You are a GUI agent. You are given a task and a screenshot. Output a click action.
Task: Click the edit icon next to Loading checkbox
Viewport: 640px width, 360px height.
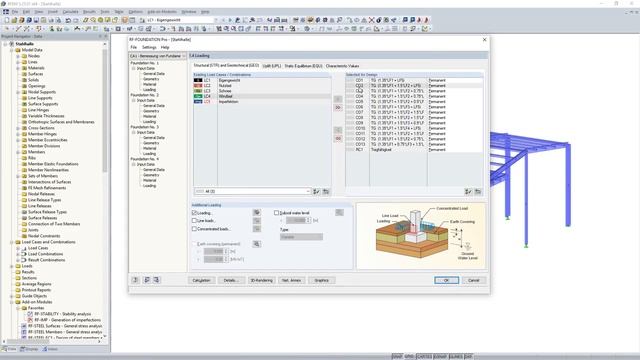257,213
